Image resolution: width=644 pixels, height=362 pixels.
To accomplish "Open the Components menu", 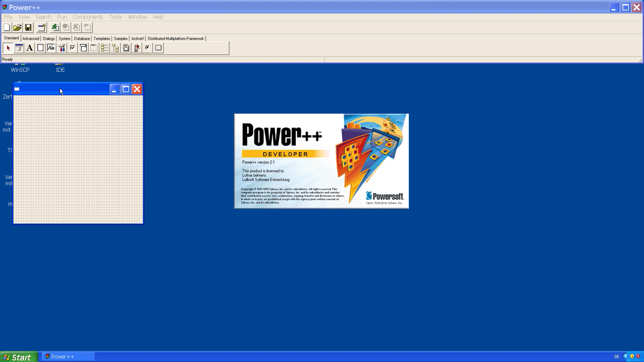I will click(x=88, y=17).
